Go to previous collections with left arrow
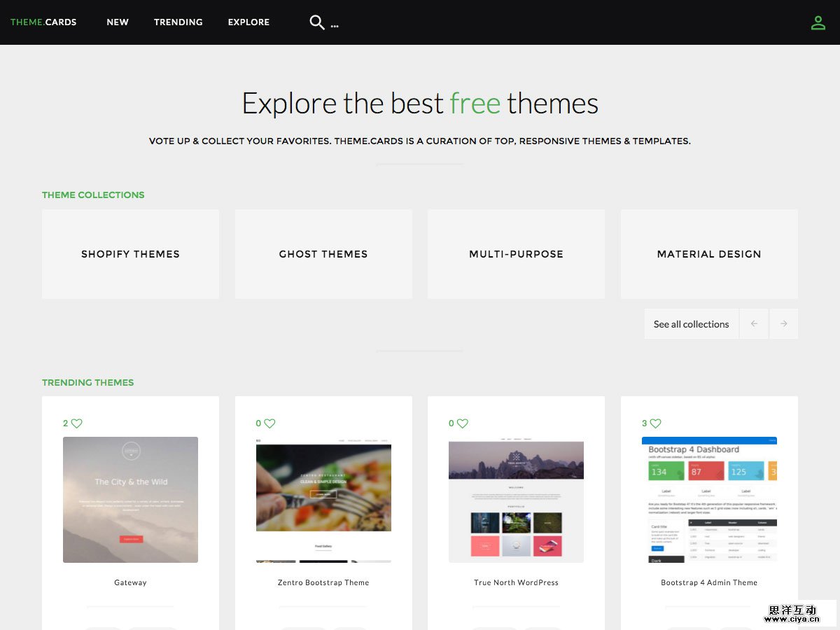Screen dimensions: 840x630 [x=754, y=324]
